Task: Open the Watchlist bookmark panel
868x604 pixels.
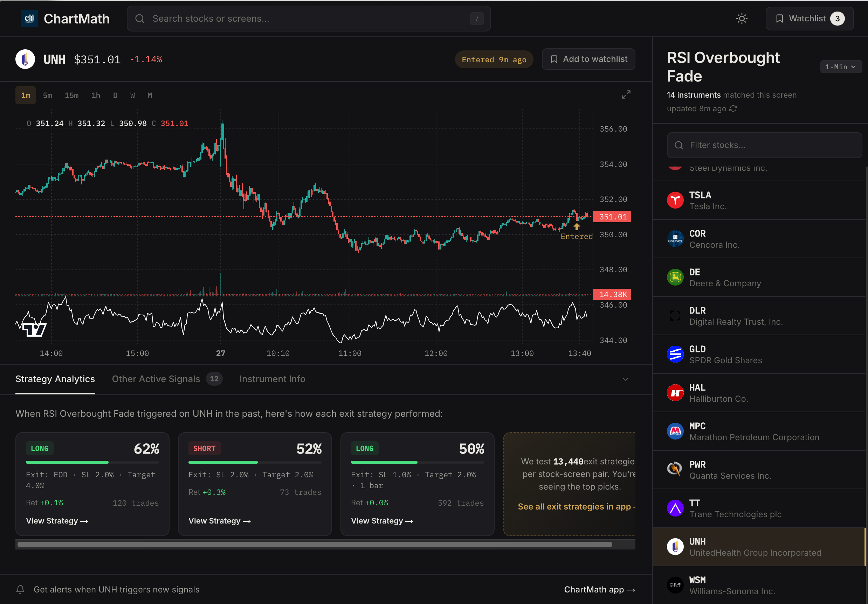Action: [809, 19]
